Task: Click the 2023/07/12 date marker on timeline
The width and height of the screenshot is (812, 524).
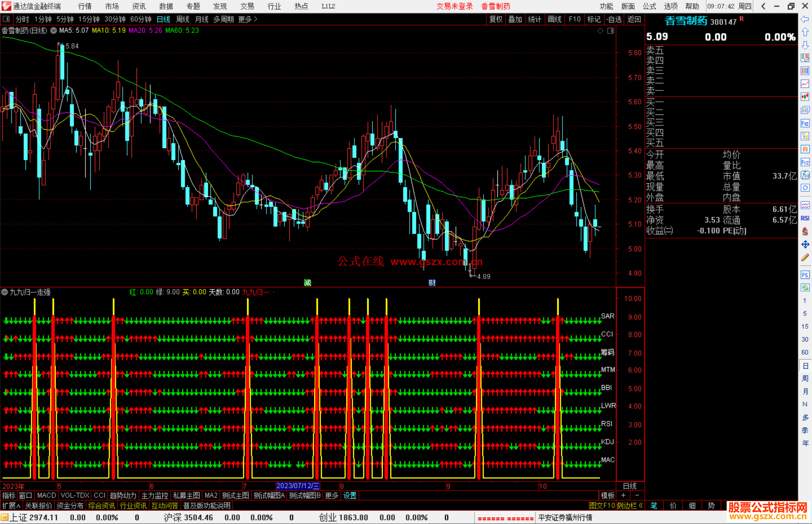Action: coord(298,486)
